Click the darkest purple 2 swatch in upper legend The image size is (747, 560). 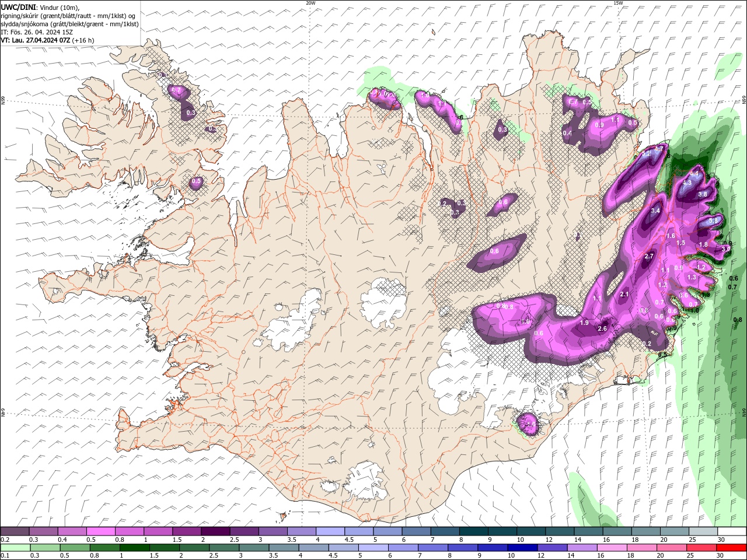[215, 531]
